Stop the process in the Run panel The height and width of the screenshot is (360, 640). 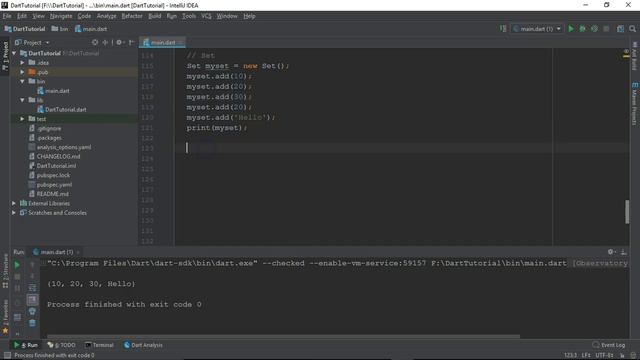point(17,277)
